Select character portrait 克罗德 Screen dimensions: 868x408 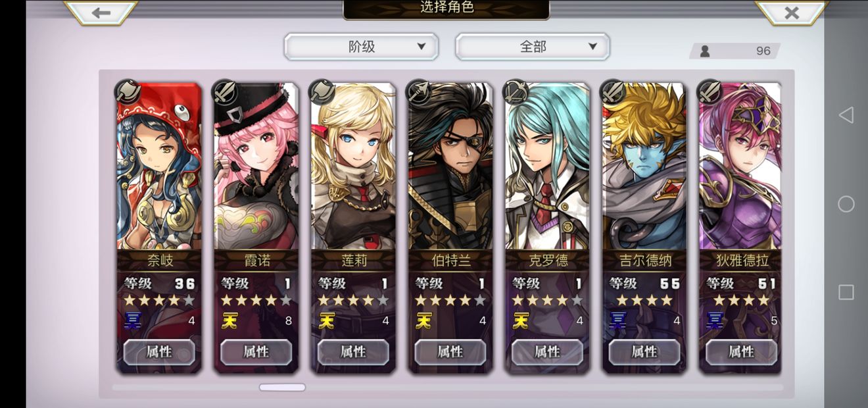(547, 166)
